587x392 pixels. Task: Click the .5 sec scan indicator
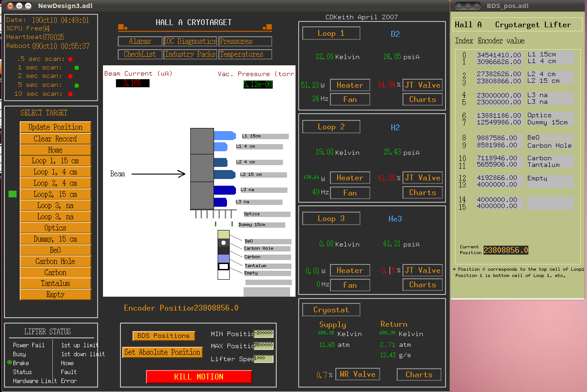[x=70, y=59]
